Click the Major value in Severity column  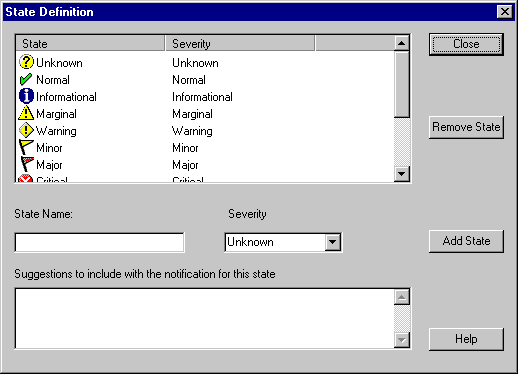[185, 165]
